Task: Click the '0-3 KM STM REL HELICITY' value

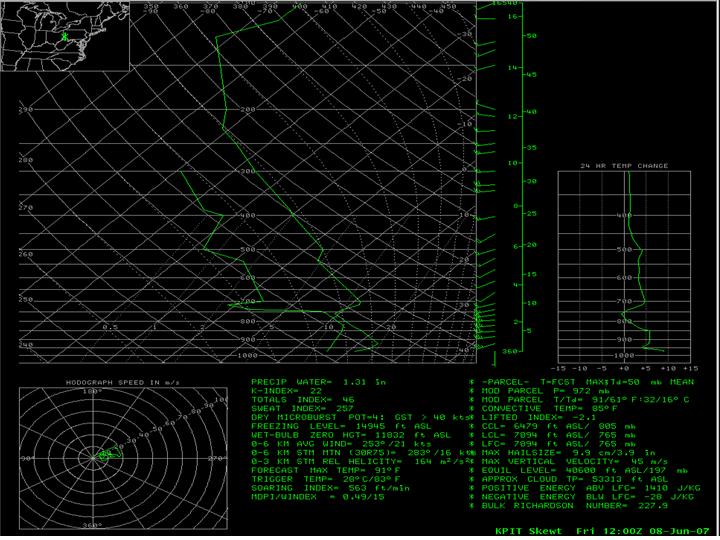Action: click(360, 461)
